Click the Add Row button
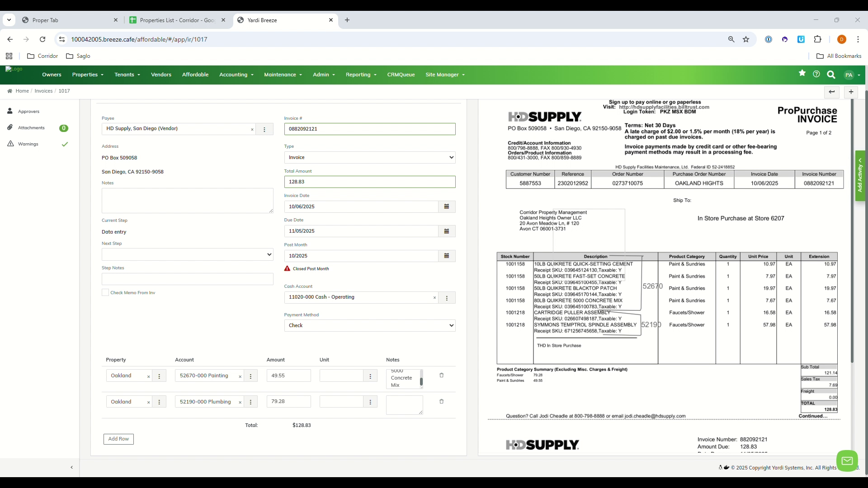The width and height of the screenshot is (868, 488). click(118, 439)
